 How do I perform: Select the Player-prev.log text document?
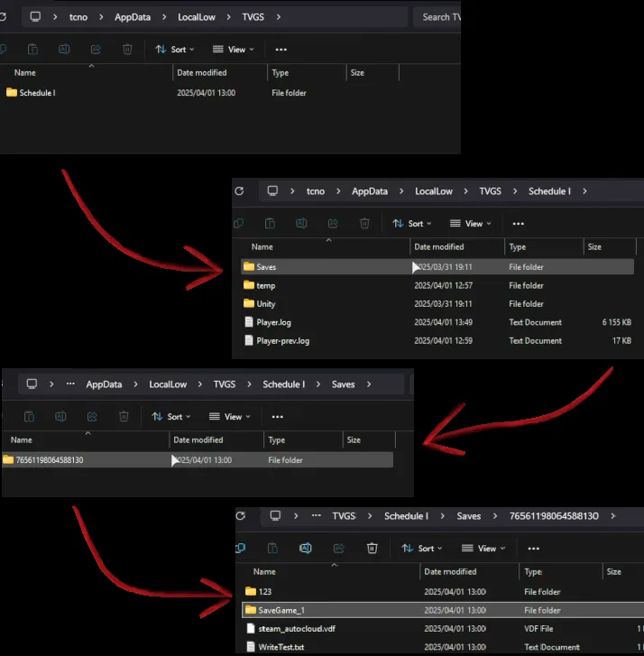click(x=282, y=341)
